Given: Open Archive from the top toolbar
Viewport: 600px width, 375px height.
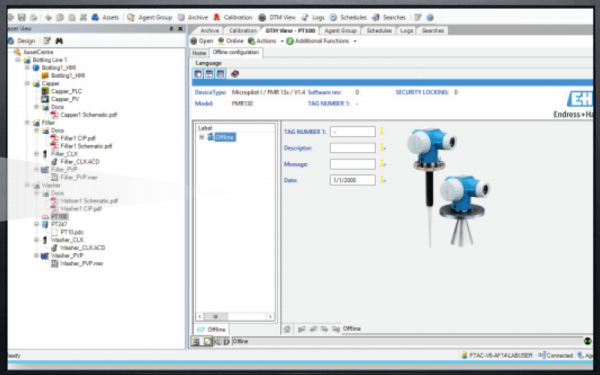Looking at the screenshot, I should pos(193,17).
